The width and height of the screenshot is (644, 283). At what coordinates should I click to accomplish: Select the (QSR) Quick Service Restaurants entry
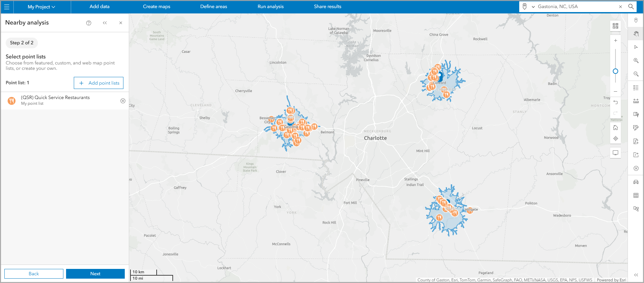[x=65, y=101]
